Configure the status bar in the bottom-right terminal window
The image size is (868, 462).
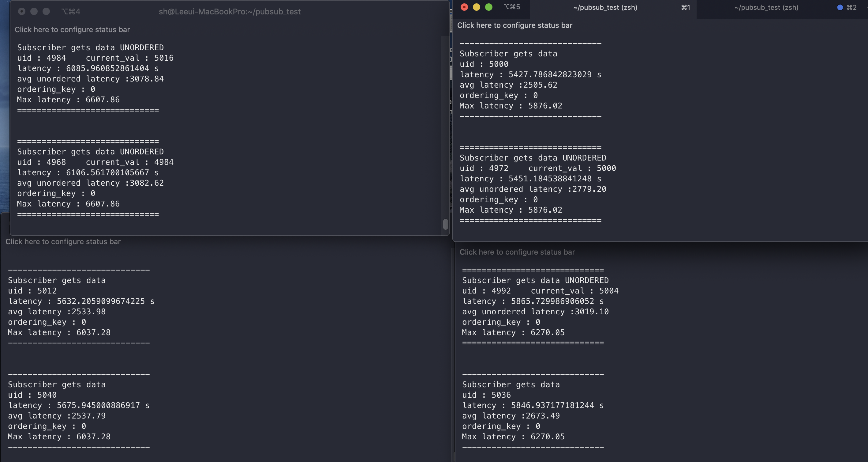pos(517,252)
